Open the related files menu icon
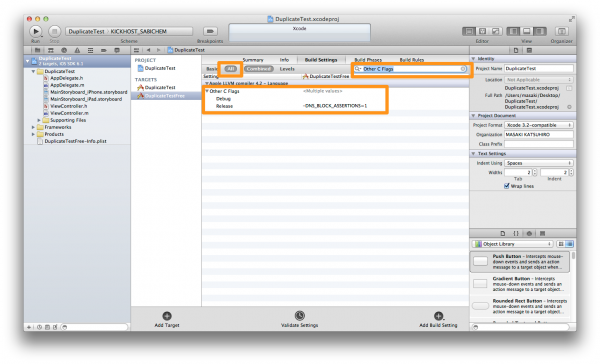600x364 pixels. click(x=137, y=50)
